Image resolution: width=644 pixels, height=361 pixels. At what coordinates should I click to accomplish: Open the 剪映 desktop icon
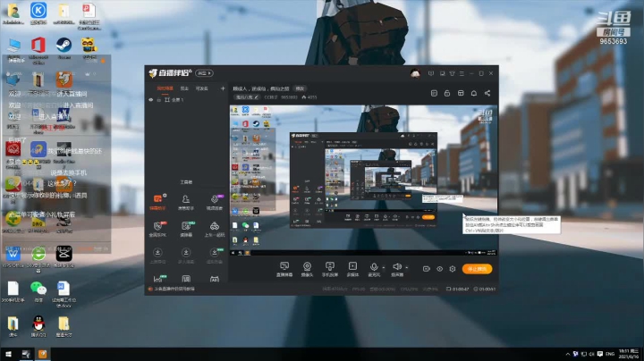[x=64, y=256]
